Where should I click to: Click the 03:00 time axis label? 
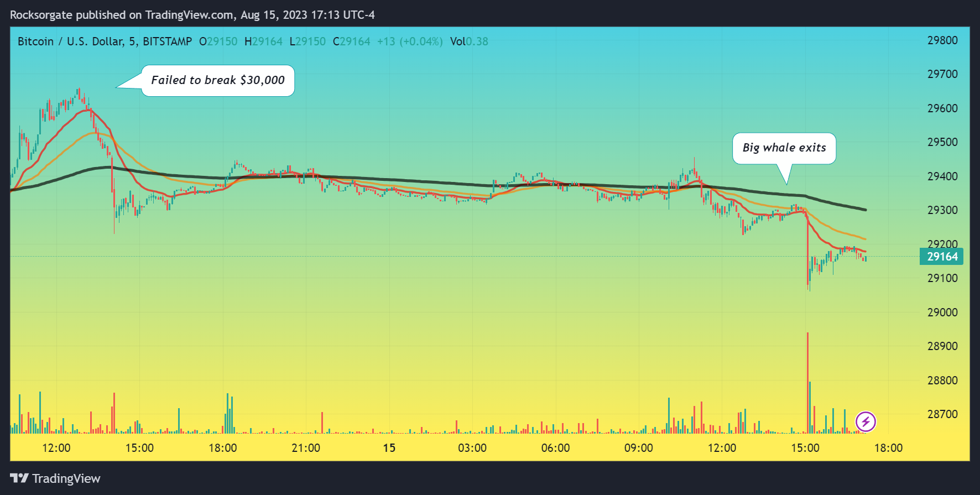[x=472, y=448]
